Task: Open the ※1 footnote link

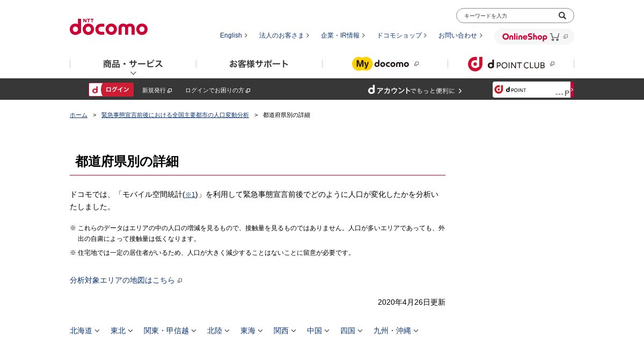Action: [191, 194]
